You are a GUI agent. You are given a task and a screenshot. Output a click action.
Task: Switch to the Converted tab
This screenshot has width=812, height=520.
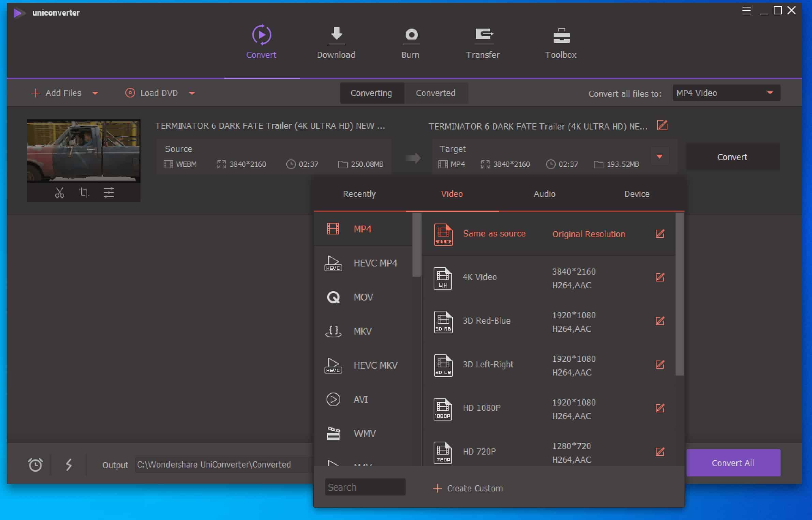436,93
